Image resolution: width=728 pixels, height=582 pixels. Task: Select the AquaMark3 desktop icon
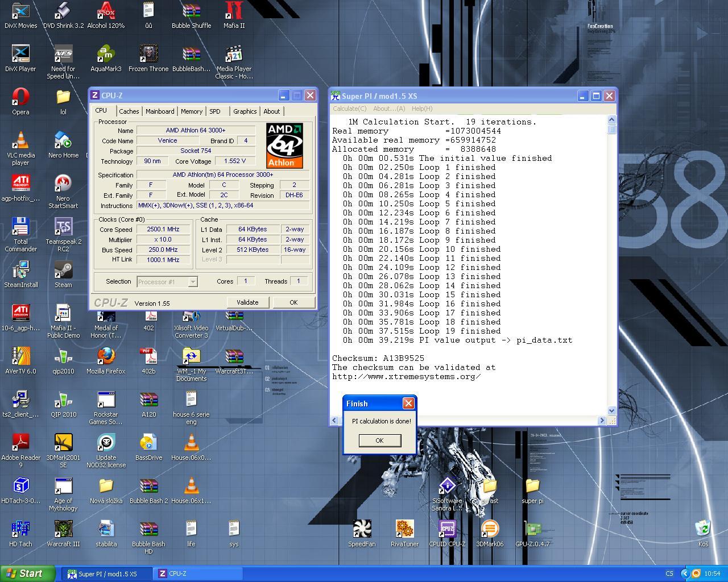pyautogui.click(x=106, y=59)
